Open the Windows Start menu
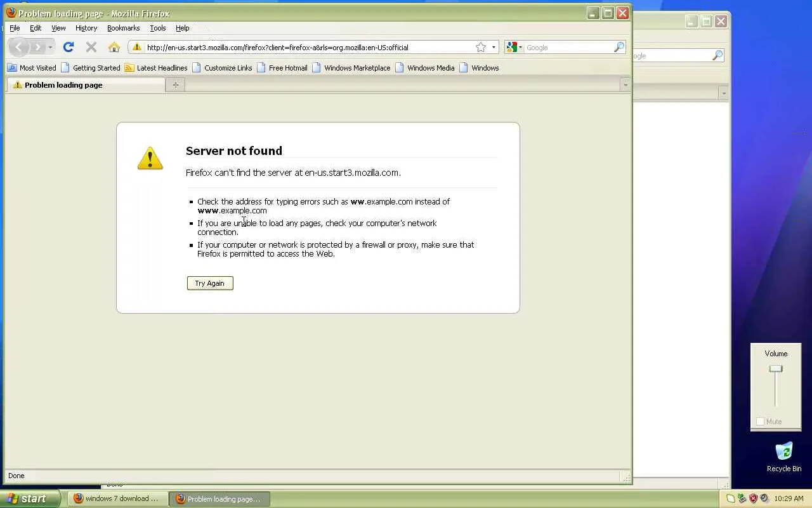Viewport: 812px width, 508px height. click(x=30, y=498)
